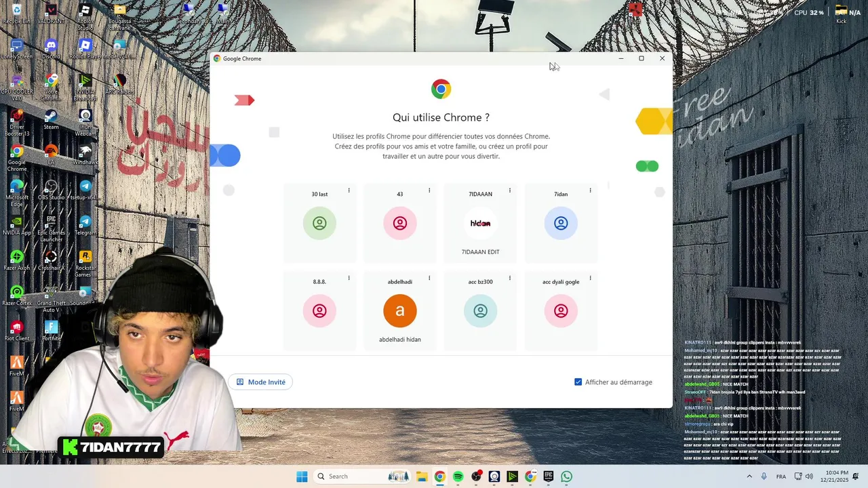868x488 pixels.
Task: Launch the Roblox Player desktop shortcut
Action: [85, 49]
